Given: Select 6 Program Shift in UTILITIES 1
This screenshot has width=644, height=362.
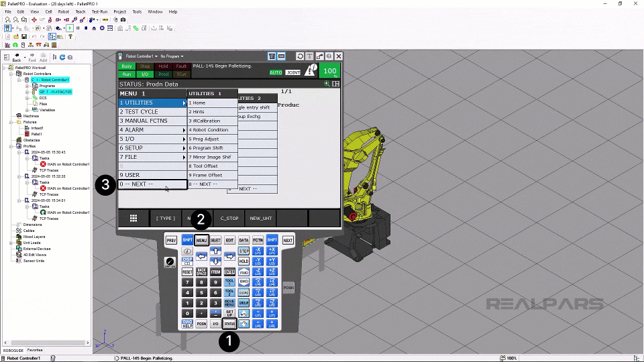Looking at the screenshot, I should tap(213, 147).
